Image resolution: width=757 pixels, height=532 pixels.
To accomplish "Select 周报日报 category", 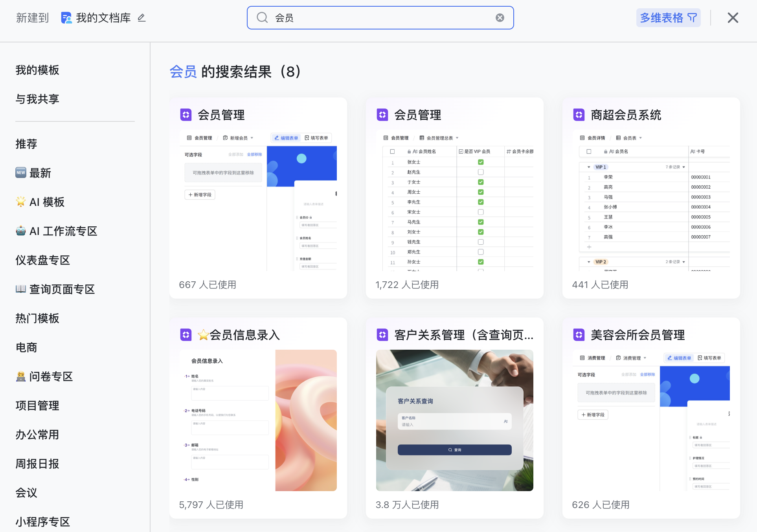I will tap(37, 464).
